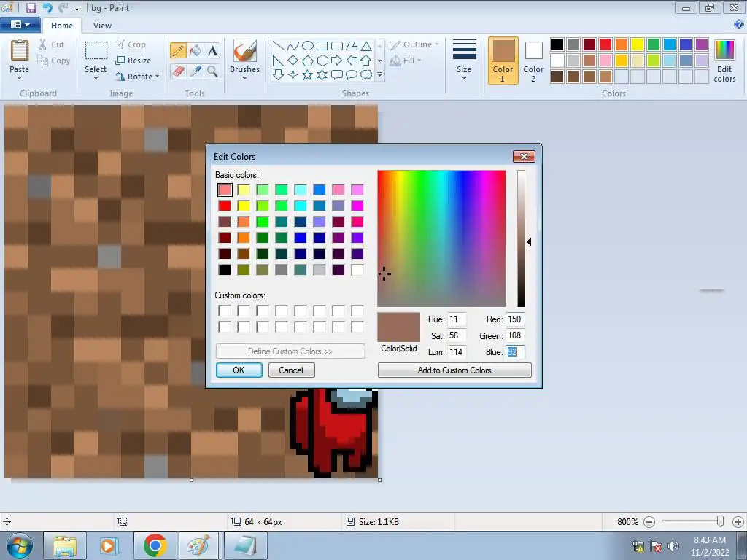Viewport: 747px width, 560px height.
Task: Choose the Crop command
Action: pos(131,44)
